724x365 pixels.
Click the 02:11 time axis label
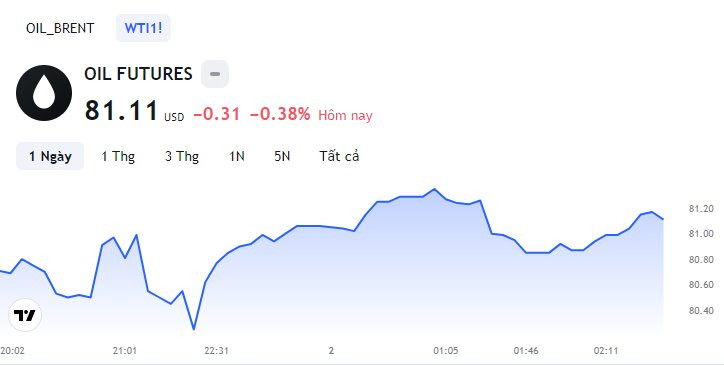point(606,351)
